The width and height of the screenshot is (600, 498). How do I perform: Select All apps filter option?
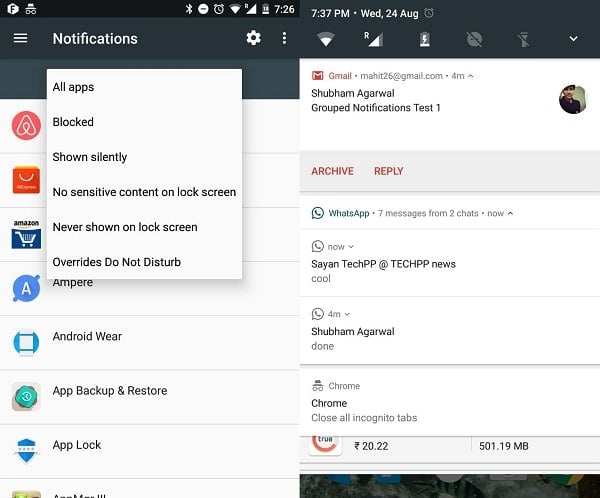point(144,87)
